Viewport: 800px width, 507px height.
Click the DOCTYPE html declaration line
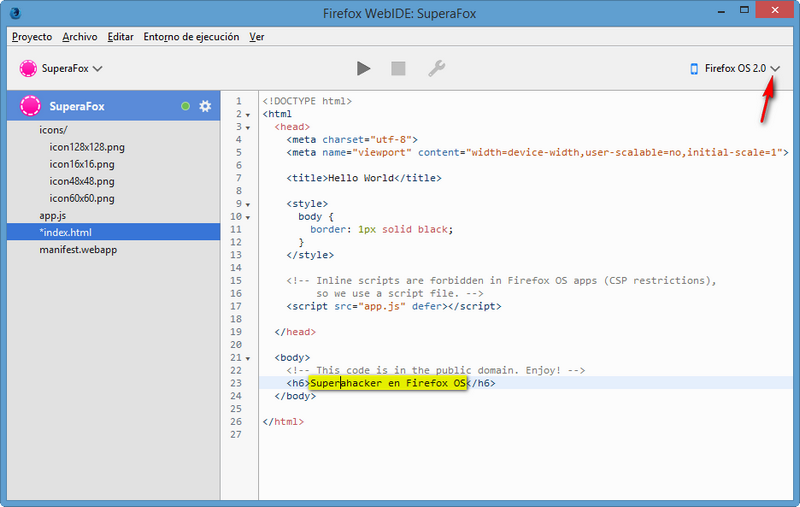click(x=307, y=101)
